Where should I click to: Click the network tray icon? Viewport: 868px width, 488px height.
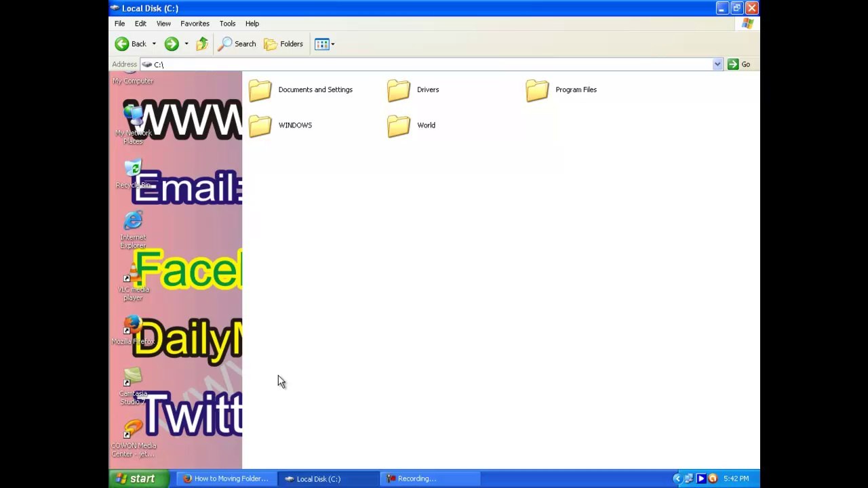tap(689, 479)
